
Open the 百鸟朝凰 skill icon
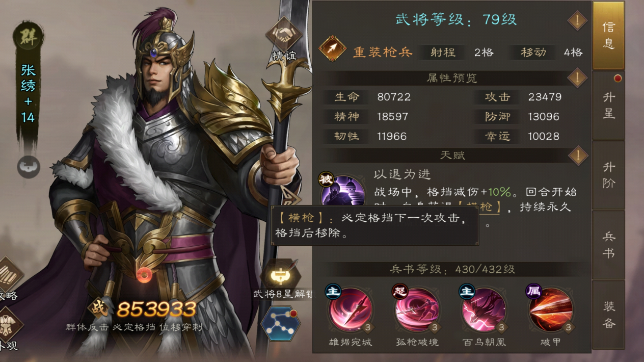click(484, 310)
